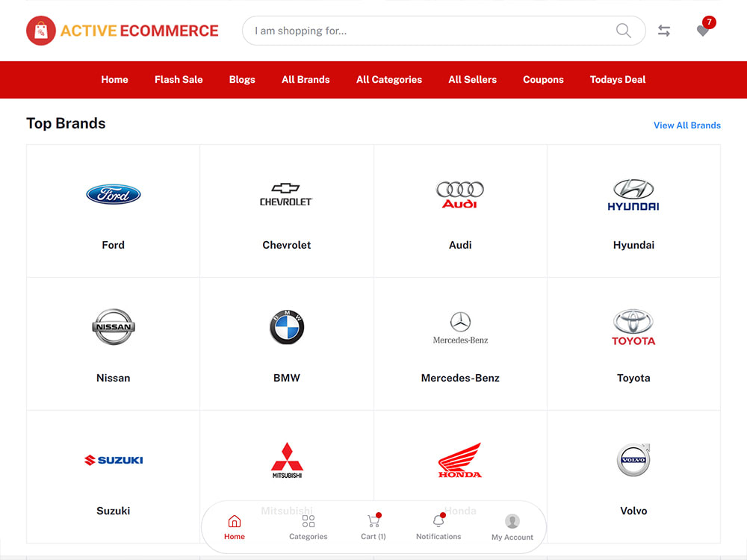The image size is (747, 560).
Task: Select the Toyota brand name
Action: [633, 378]
